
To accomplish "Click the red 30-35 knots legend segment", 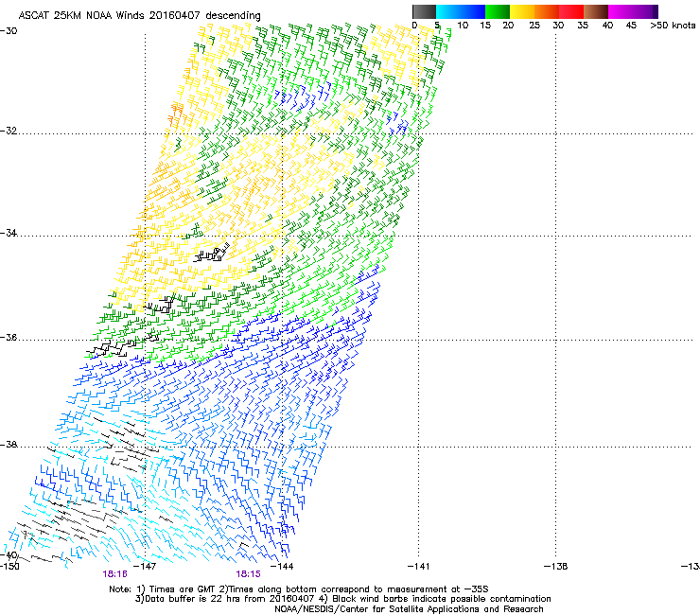I will [x=571, y=11].
